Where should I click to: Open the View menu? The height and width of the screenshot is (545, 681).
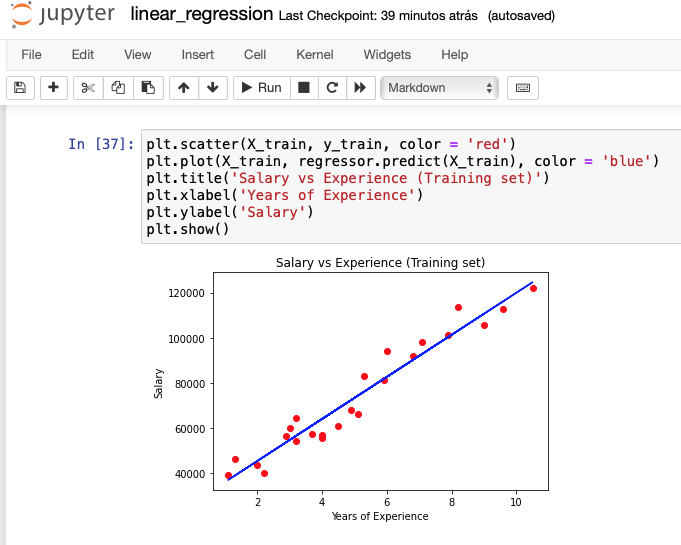[138, 55]
